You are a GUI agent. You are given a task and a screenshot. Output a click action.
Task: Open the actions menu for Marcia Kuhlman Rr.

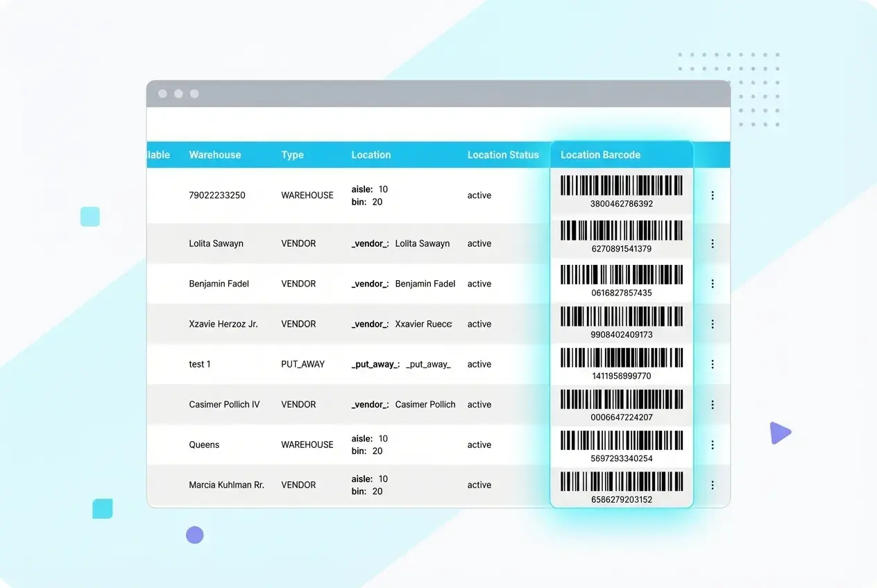tap(713, 485)
